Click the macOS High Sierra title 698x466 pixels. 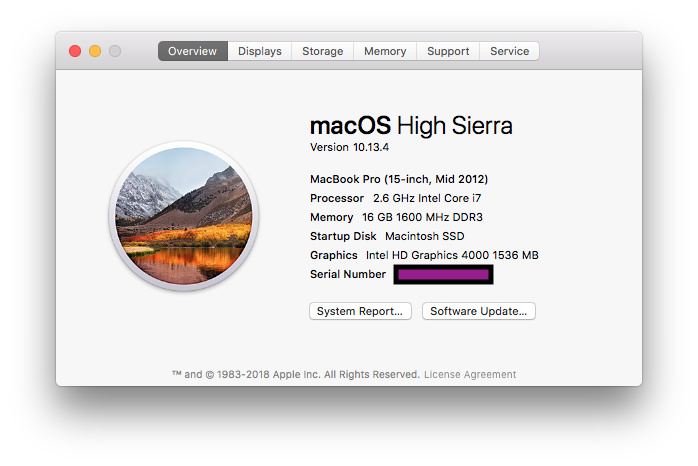(x=411, y=126)
